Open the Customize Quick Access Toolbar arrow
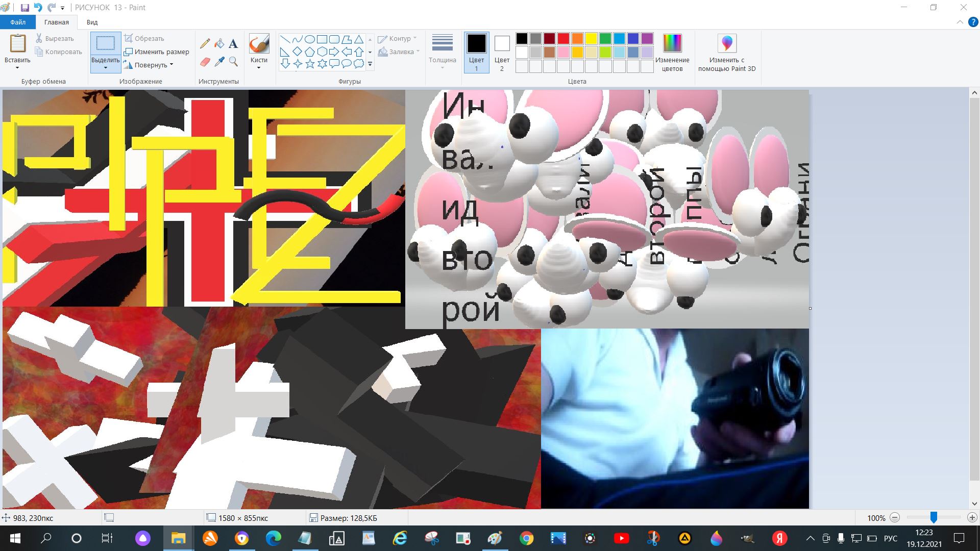The width and height of the screenshot is (980, 551). pyautogui.click(x=62, y=8)
